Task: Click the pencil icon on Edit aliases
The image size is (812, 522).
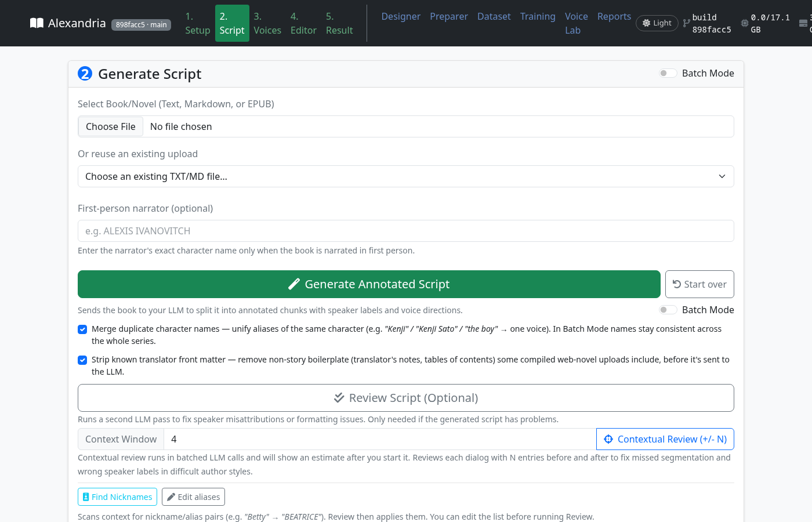Action: [x=171, y=497]
